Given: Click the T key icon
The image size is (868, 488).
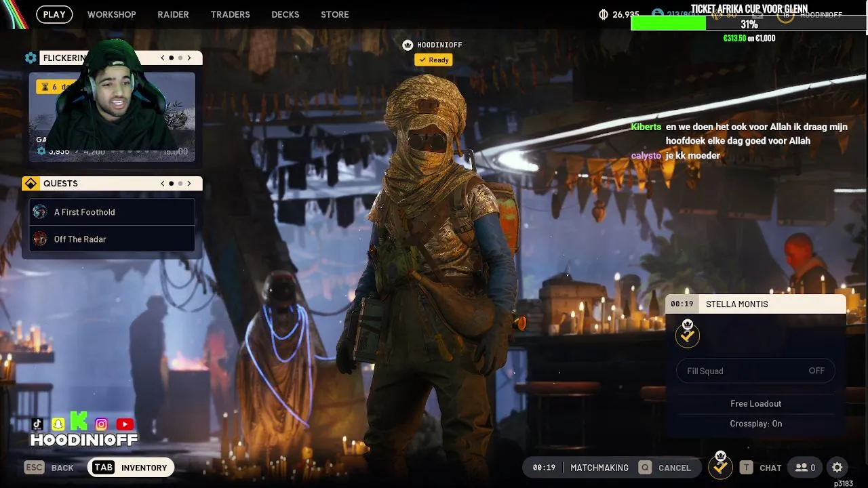Looking at the screenshot, I should point(746,468).
